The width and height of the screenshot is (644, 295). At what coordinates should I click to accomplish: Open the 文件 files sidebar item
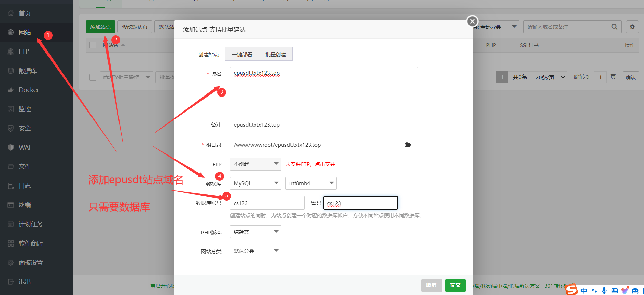click(x=25, y=166)
